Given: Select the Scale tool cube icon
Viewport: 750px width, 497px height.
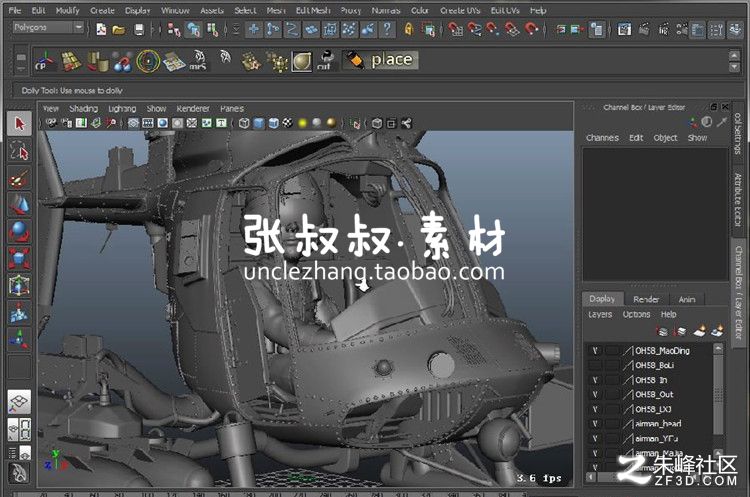Looking at the screenshot, I should 20,258.
